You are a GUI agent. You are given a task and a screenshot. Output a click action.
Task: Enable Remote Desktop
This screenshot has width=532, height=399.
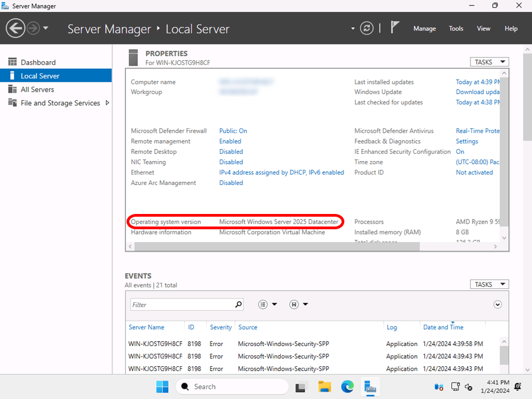(231, 151)
